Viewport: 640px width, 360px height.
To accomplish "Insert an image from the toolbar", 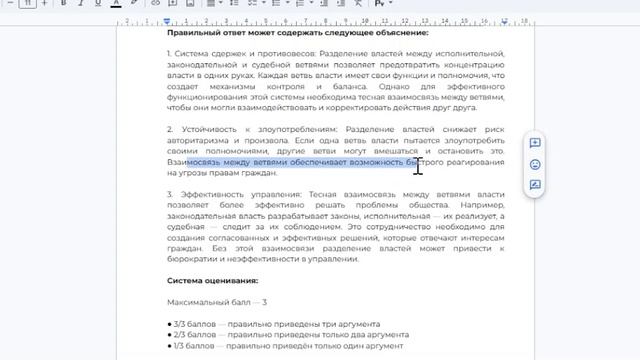I will [x=190, y=3].
